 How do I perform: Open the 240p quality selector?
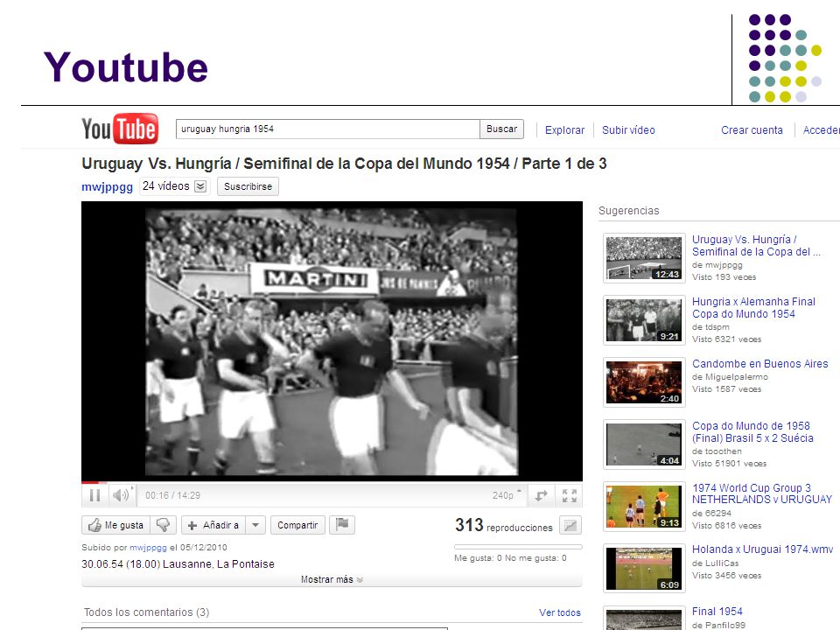(x=506, y=495)
